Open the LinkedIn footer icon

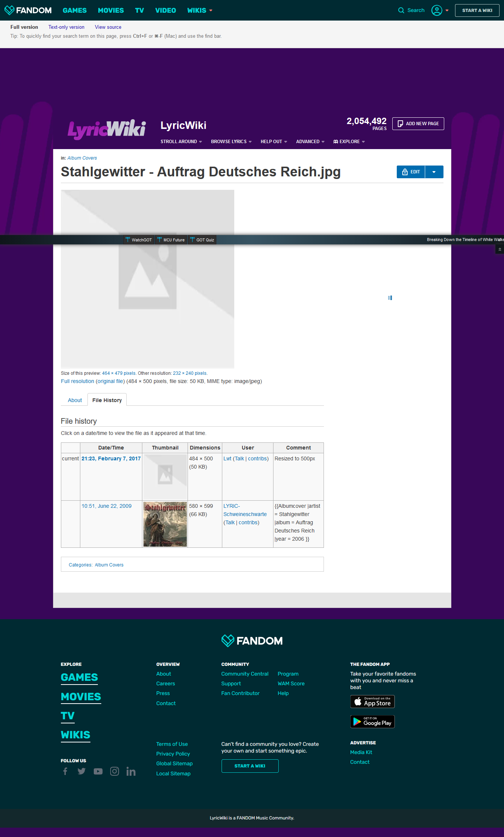click(131, 771)
